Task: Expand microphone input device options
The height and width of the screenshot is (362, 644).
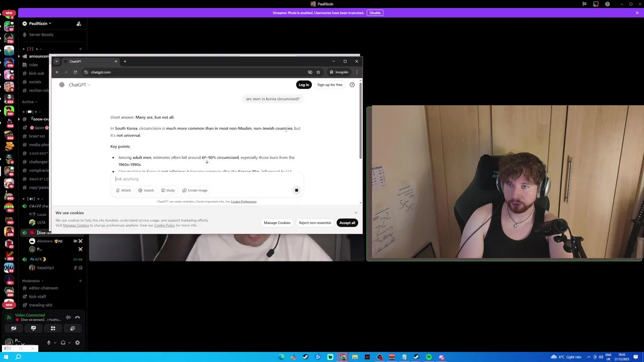Action: [x=55, y=342]
